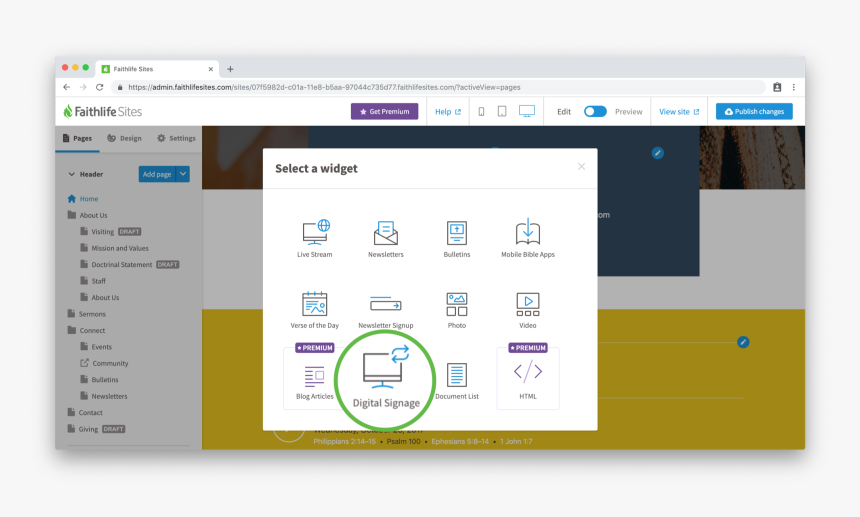Viewport: 860px width, 517px height.
Task: Select the Blog Articles premium widget
Action: (x=314, y=378)
